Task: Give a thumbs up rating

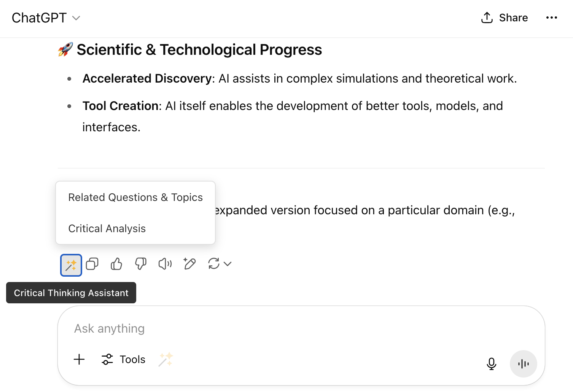Action: [x=116, y=264]
